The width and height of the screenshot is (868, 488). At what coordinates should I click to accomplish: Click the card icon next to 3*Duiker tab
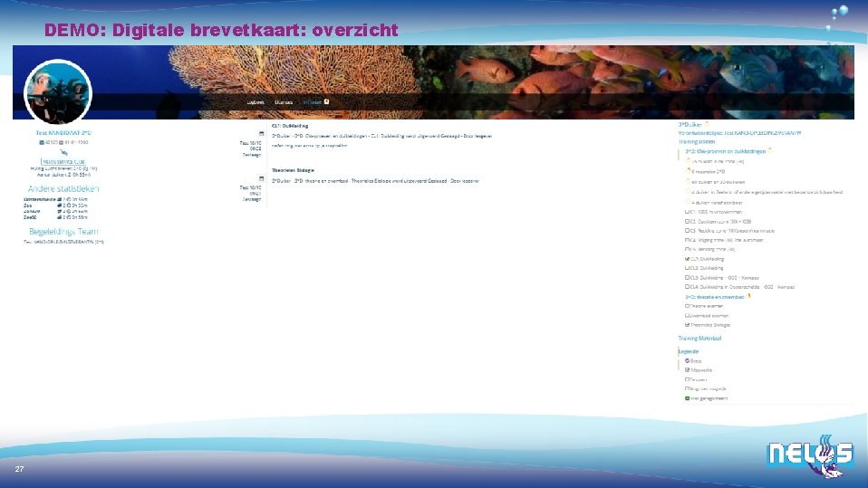point(326,101)
